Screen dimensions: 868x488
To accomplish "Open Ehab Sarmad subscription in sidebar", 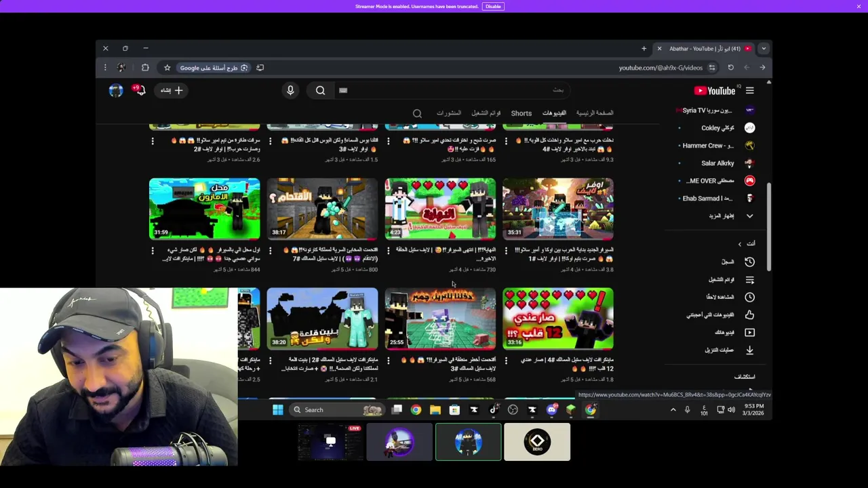I will (717, 198).
